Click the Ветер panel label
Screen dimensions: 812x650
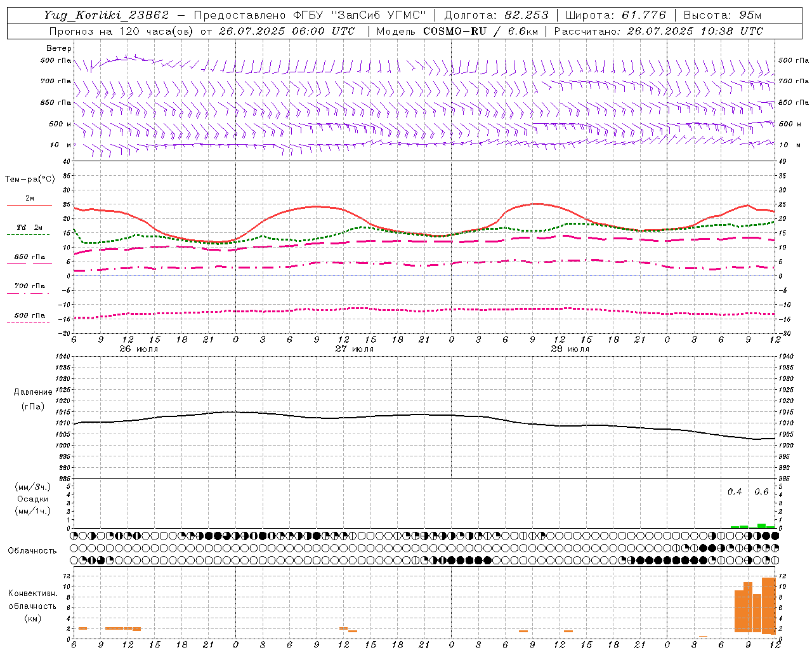point(59,48)
